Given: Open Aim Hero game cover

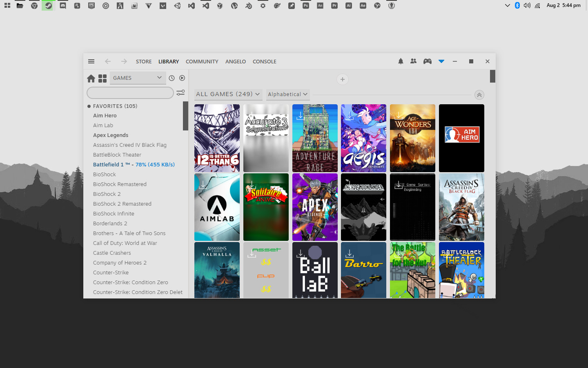Looking at the screenshot, I should pyautogui.click(x=461, y=138).
